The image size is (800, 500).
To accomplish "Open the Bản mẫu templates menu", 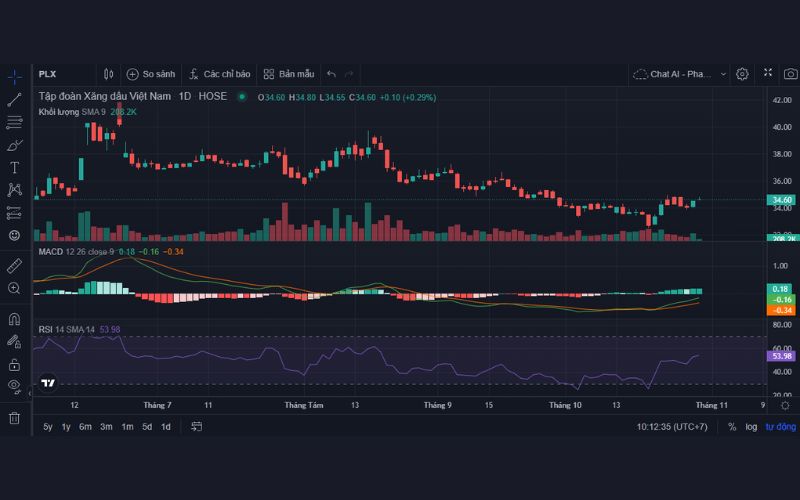I will (288, 74).
